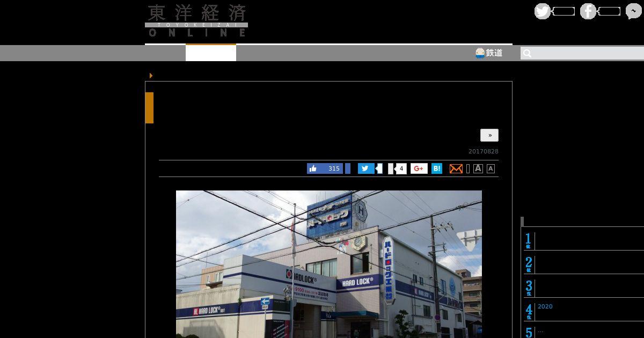Select the highlighted white navigation tab
Viewport: 644px width, 338px height.
[x=211, y=53]
